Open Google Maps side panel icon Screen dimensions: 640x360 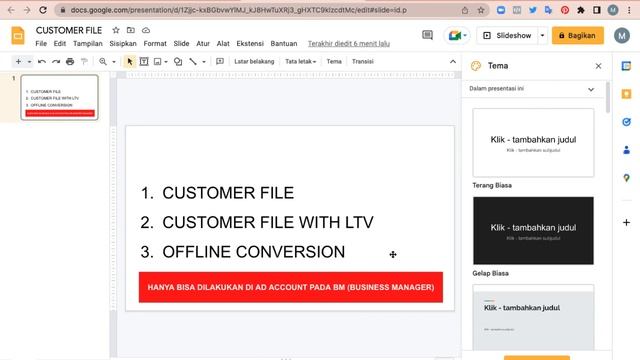[626, 178]
